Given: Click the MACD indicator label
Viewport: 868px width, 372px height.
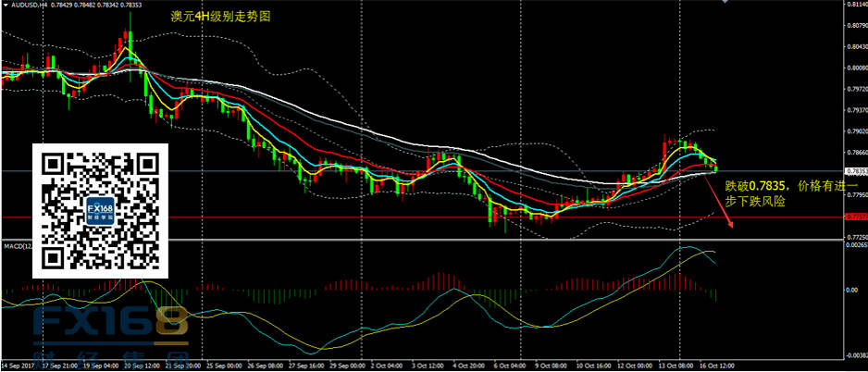Looking at the screenshot, I should point(14,246).
